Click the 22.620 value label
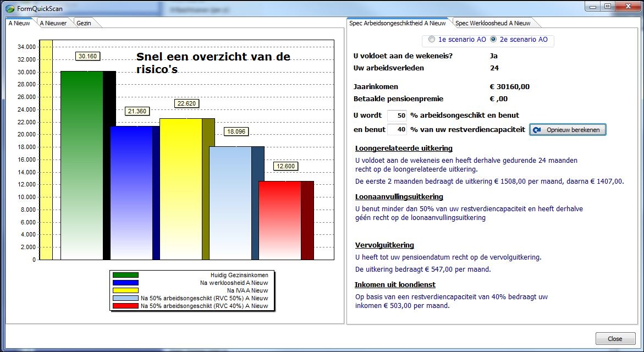Screen dimensions: 644x352 tap(186, 103)
